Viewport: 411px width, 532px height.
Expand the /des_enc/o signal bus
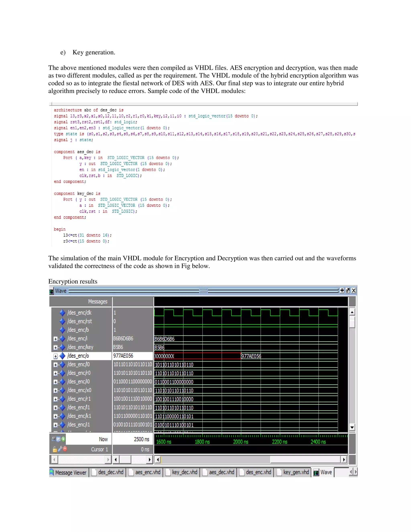[x=56, y=356]
